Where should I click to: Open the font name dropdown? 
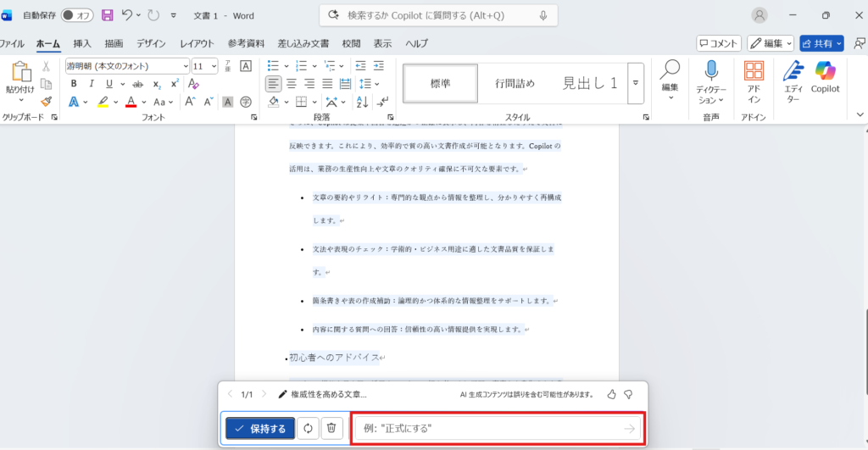185,66
